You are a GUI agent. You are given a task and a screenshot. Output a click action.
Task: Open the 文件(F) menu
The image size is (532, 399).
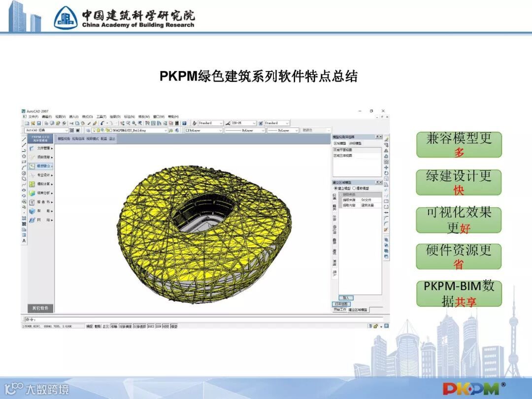(33, 117)
